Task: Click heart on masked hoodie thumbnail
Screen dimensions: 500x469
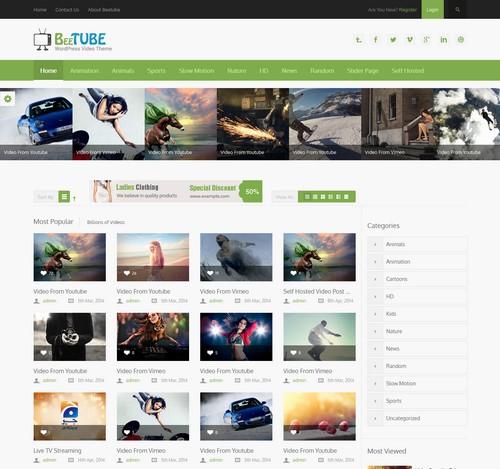Action: (43, 353)
